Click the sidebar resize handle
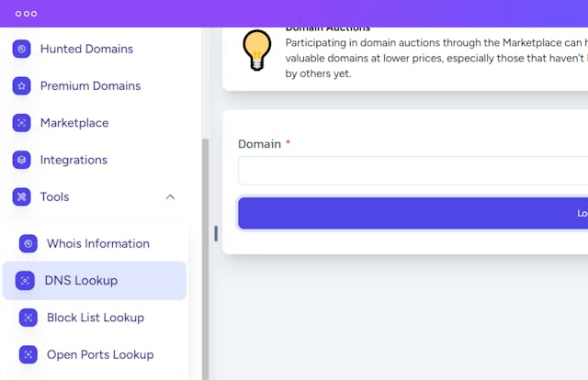 (x=216, y=233)
